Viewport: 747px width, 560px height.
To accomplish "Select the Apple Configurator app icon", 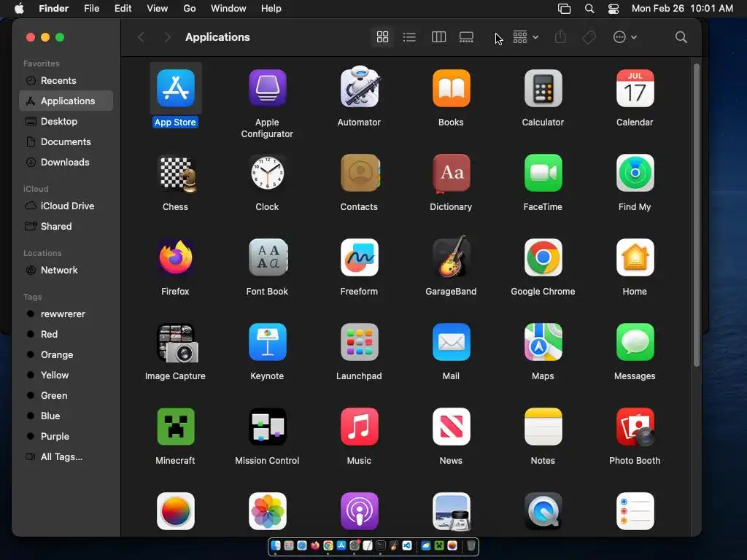I will tap(267, 88).
